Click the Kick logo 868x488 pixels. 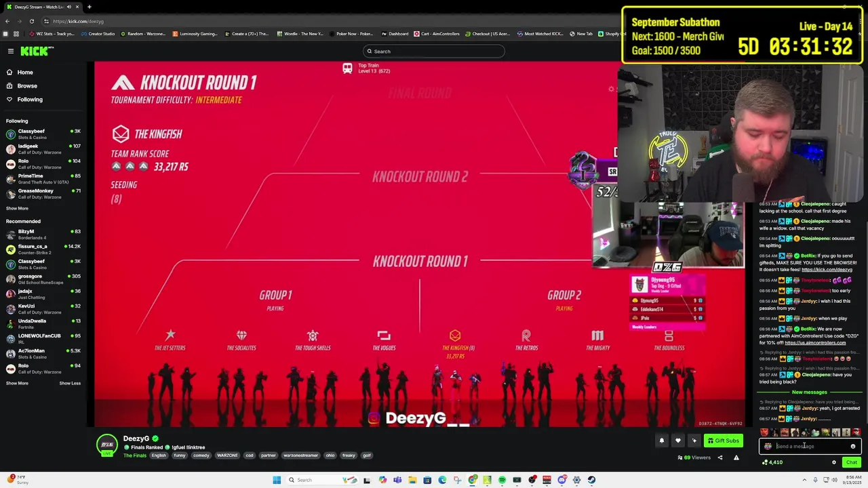coord(36,51)
